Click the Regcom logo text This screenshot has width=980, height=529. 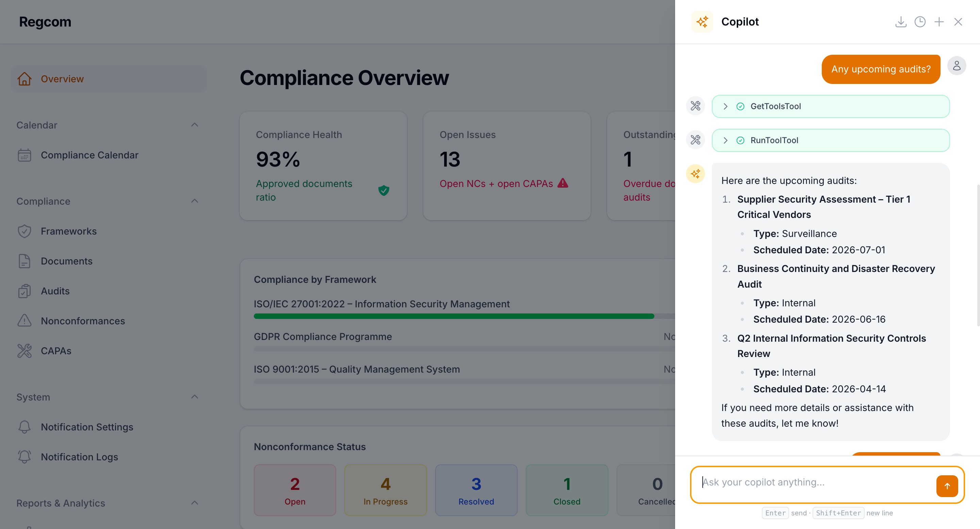(45, 22)
